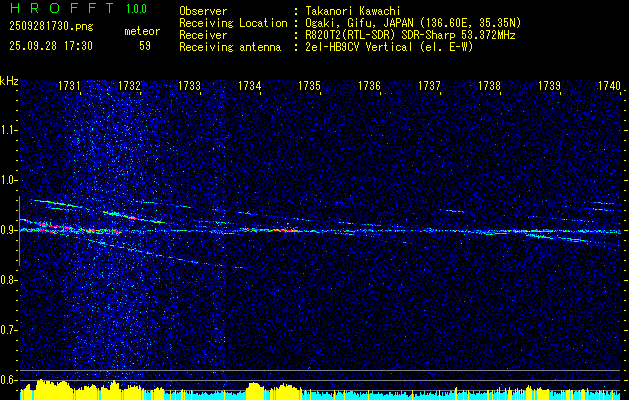Viewport: 629px width, 400px height.
Task: Click the 1733 time axis marker
Action: 189,85
